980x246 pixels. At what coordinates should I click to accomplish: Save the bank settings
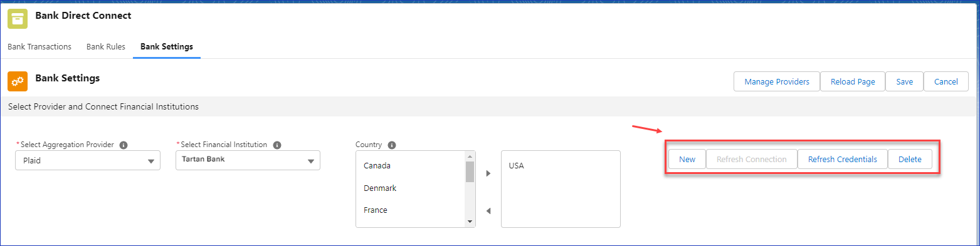(905, 81)
